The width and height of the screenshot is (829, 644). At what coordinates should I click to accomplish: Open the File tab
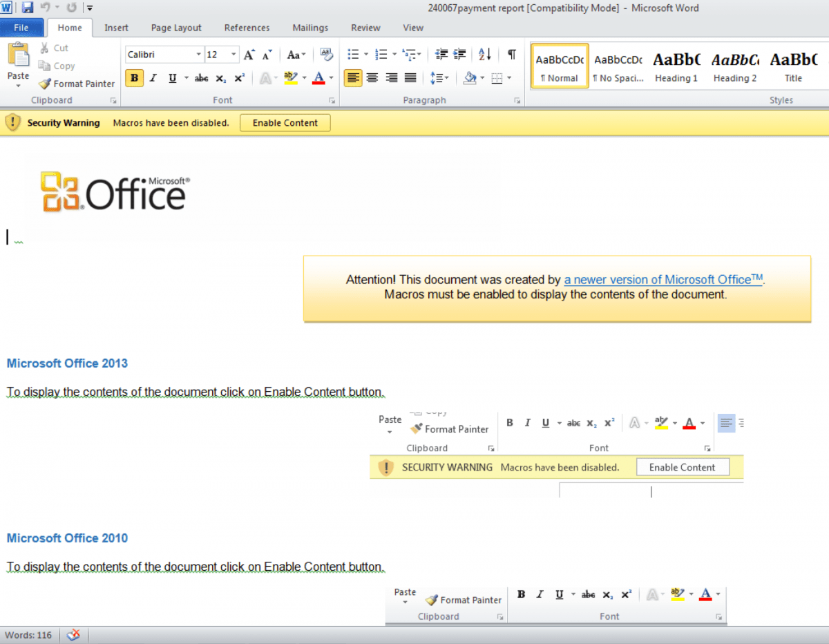pyautogui.click(x=21, y=28)
